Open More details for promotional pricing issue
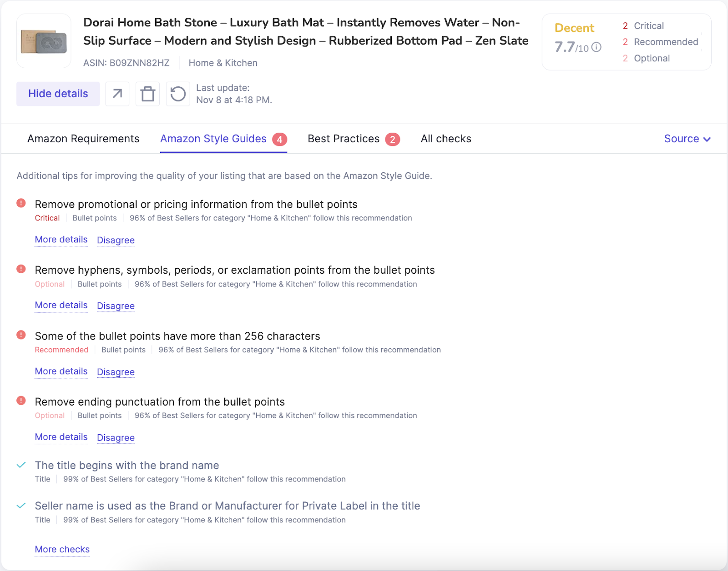This screenshot has width=728, height=571. click(61, 240)
